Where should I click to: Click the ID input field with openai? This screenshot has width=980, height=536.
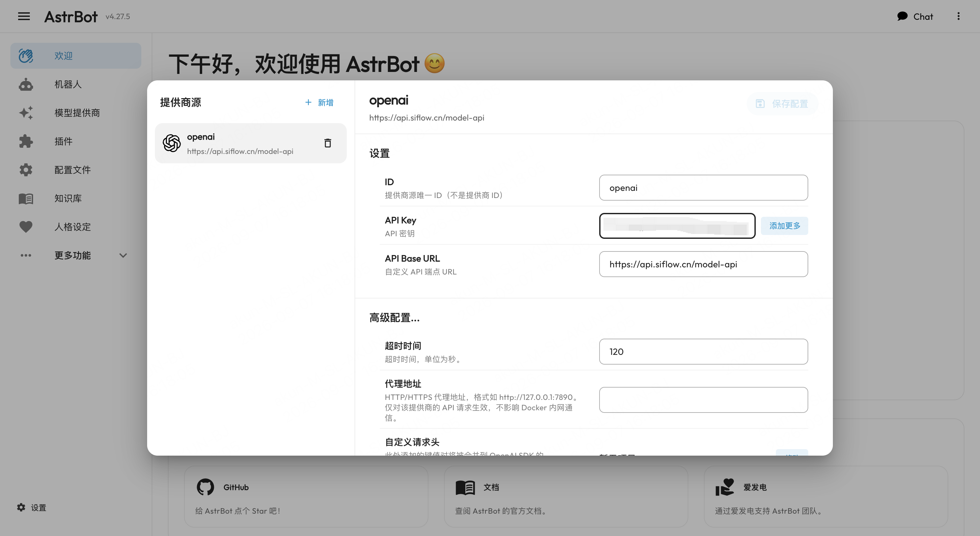tap(704, 188)
